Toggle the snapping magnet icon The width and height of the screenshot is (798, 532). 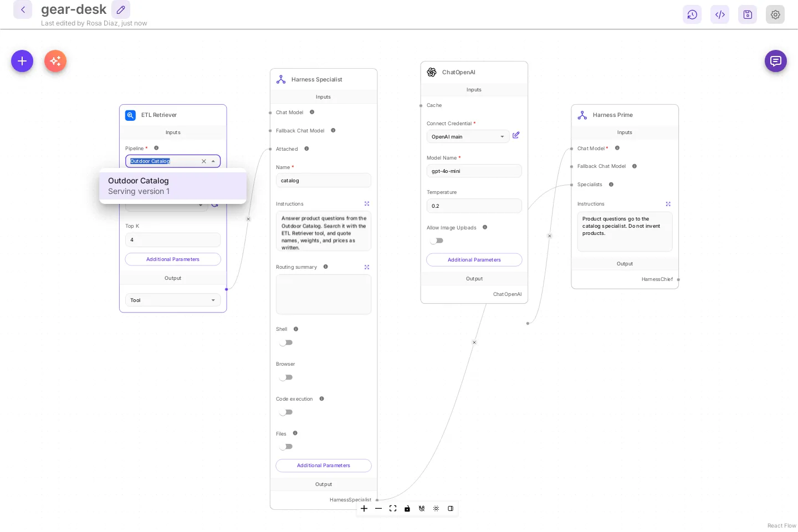422,509
